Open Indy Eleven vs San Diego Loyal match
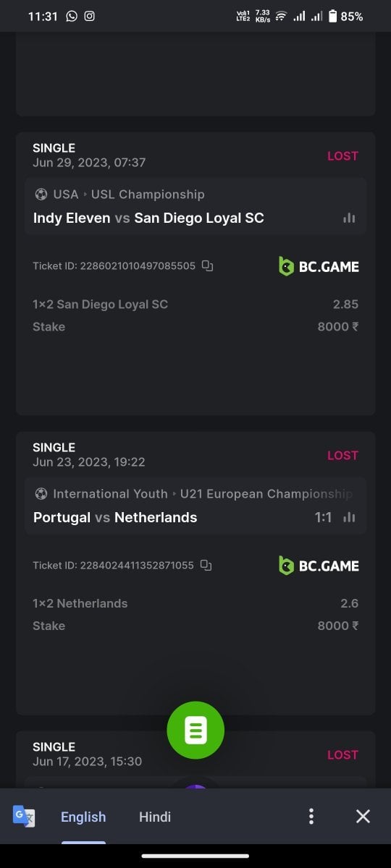 tap(148, 218)
